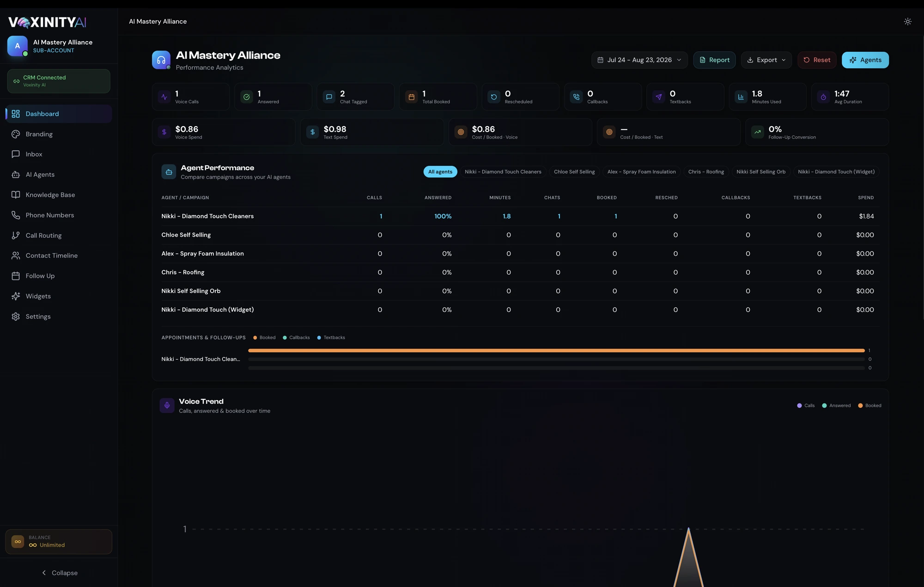The width and height of the screenshot is (924, 587).
Task: Expand the Export dropdown
Action: tap(766, 60)
